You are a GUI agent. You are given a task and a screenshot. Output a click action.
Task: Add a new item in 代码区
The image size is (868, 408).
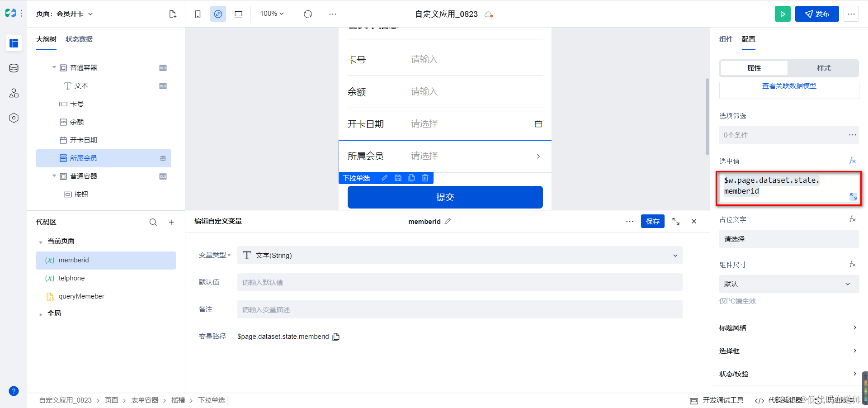171,222
